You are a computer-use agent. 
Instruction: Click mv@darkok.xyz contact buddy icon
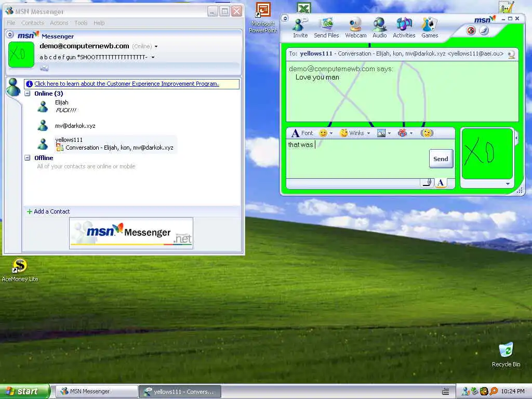tap(43, 126)
